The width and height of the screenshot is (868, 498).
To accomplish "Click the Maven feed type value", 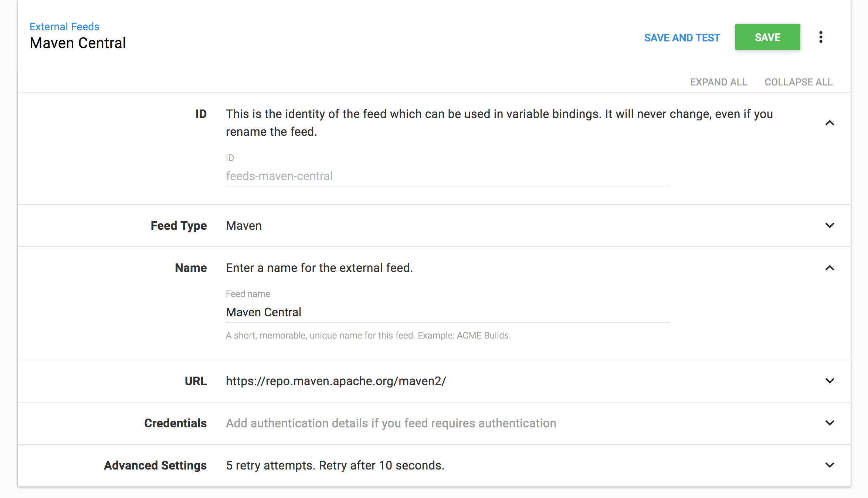I will (244, 225).
